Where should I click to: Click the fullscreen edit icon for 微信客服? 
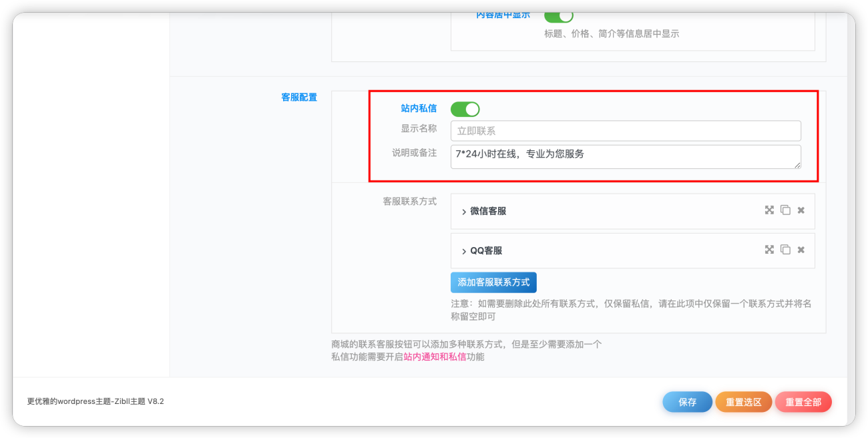click(x=769, y=210)
